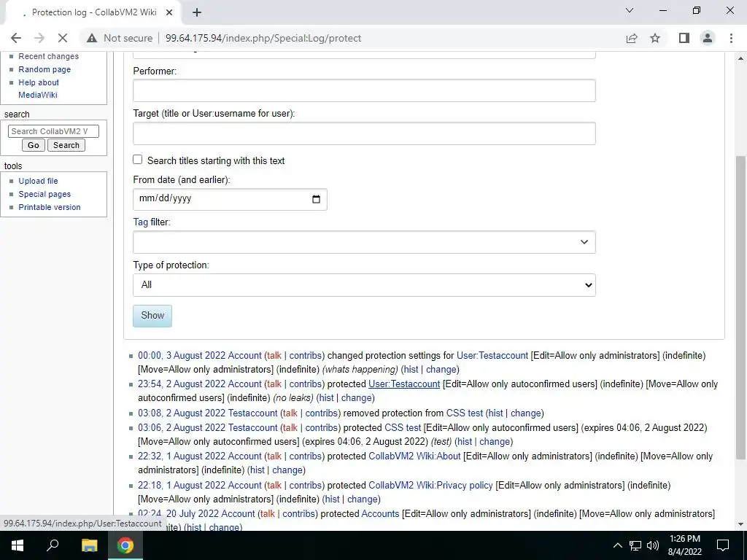Click the Go search button
This screenshot has width=747, height=560.
coord(34,145)
